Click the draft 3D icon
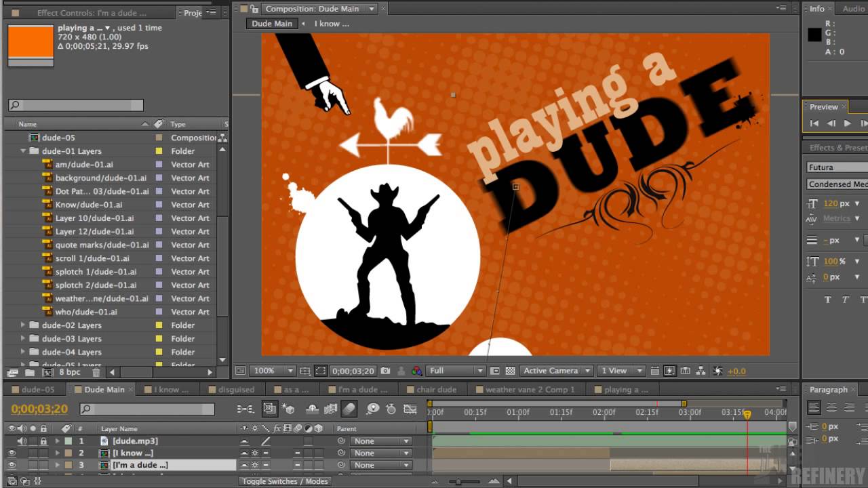Image resolution: width=868 pixels, height=488 pixels. click(288, 409)
